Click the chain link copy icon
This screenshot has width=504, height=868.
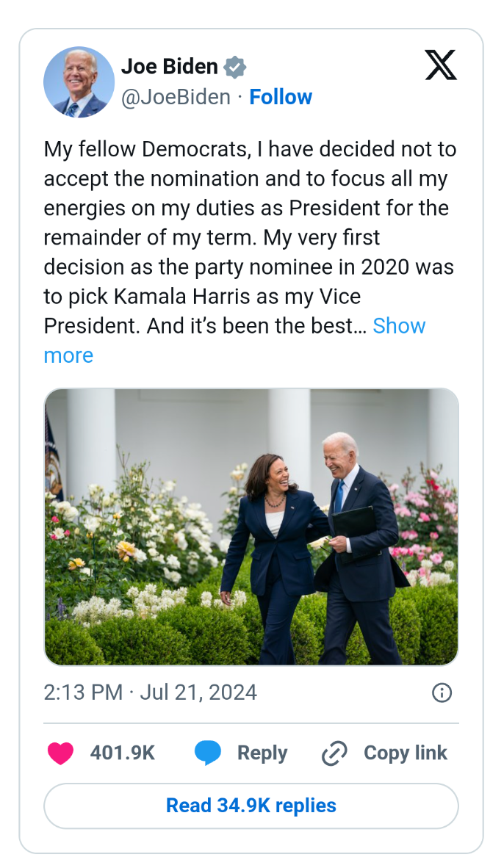334,753
